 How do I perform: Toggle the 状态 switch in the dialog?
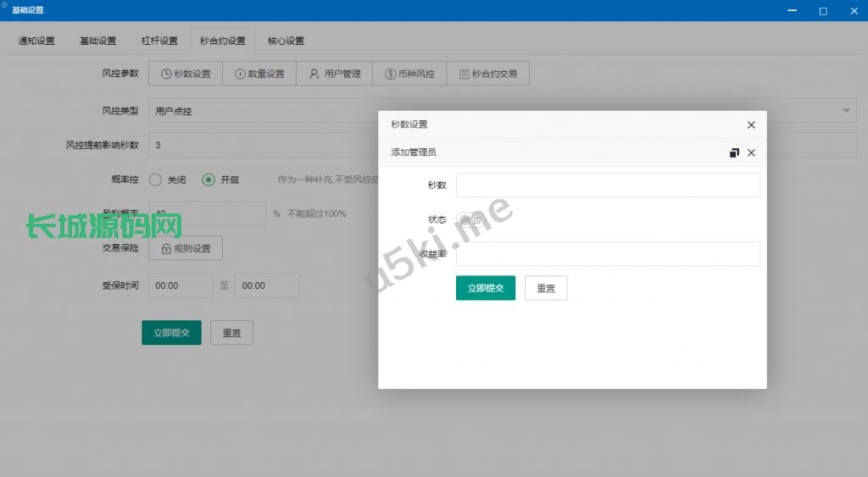coord(470,219)
